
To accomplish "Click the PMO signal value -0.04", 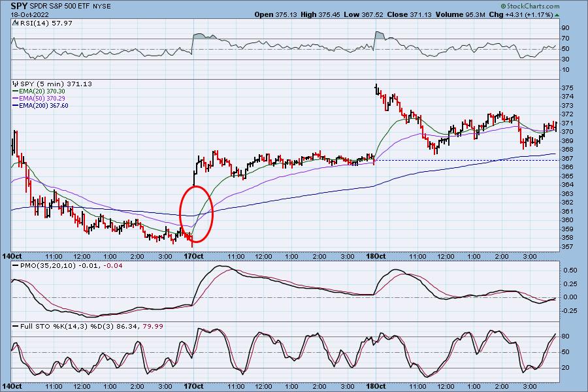I will tap(112, 266).
